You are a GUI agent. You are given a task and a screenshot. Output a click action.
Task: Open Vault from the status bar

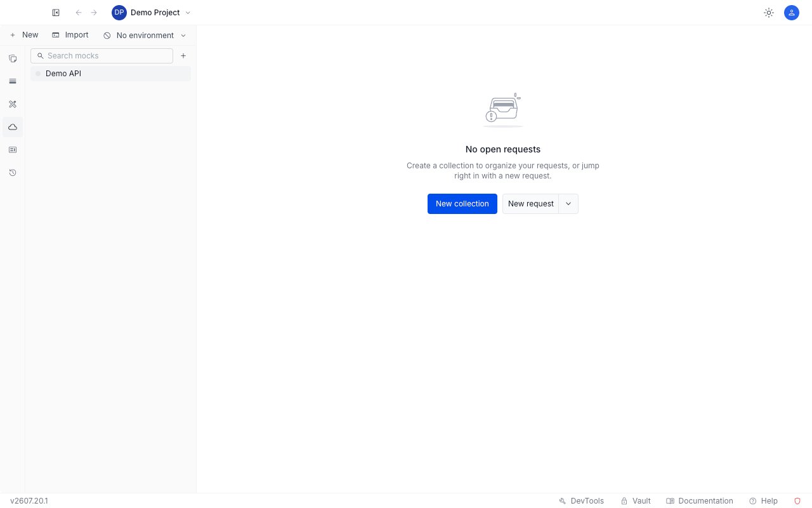click(x=636, y=501)
